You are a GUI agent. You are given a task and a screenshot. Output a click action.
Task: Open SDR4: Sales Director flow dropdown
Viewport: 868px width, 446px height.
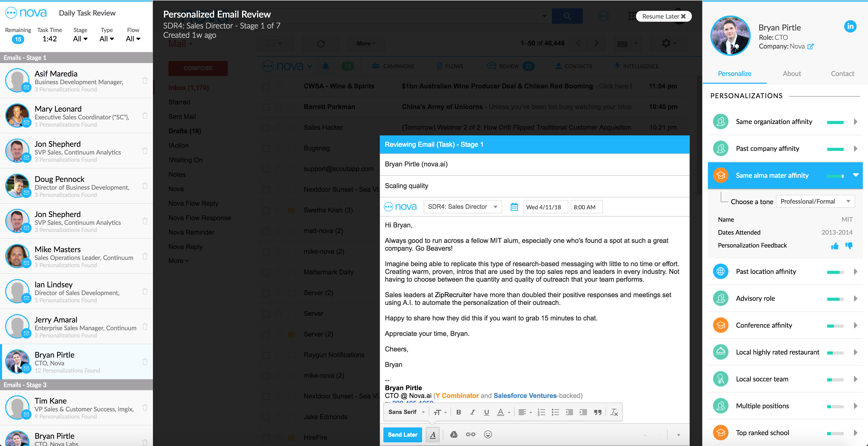[462, 207]
